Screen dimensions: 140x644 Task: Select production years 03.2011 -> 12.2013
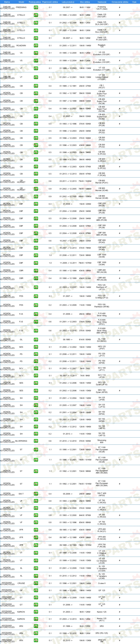pyautogui.click(x=68, y=181)
